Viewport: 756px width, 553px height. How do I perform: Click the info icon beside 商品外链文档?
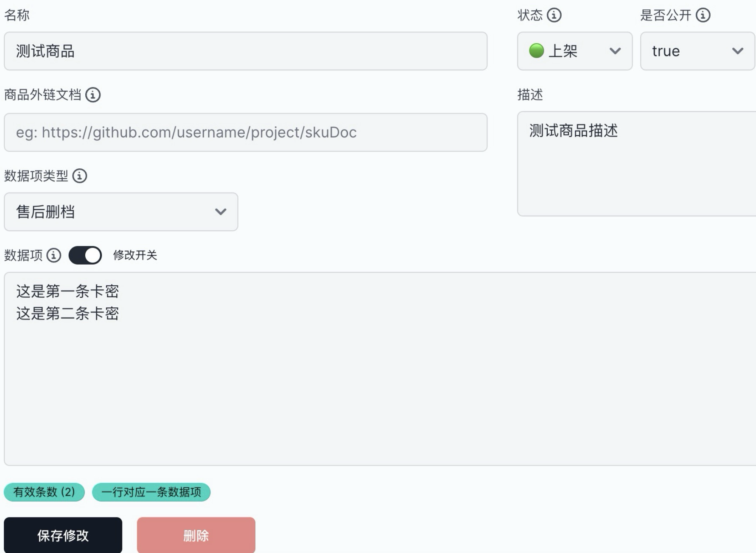click(x=93, y=95)
